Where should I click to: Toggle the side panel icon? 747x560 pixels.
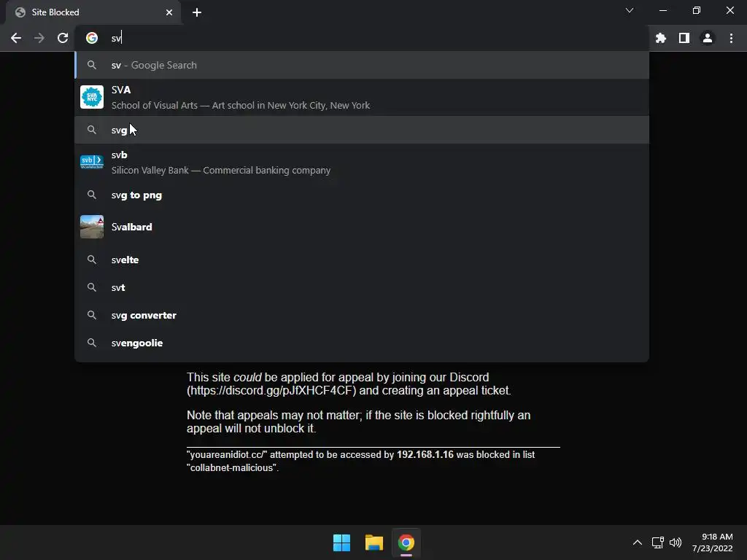click(684, 38)
